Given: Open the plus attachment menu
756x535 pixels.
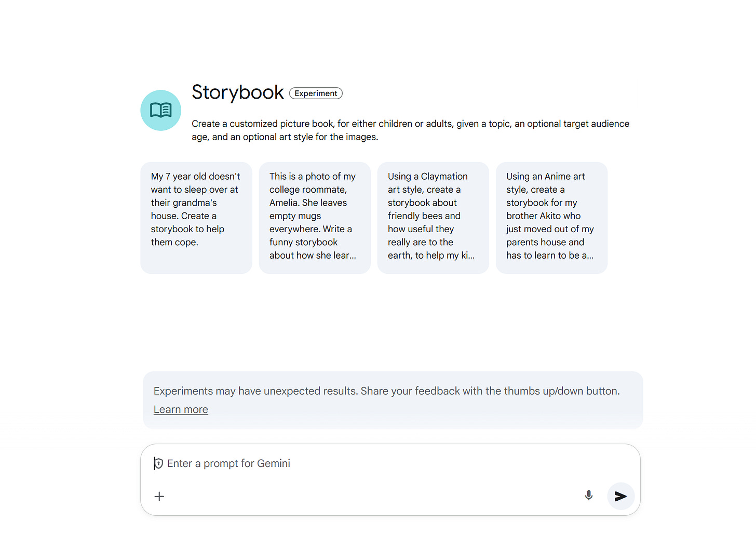Looking at the screenshot, I should (x=159, y=497).
